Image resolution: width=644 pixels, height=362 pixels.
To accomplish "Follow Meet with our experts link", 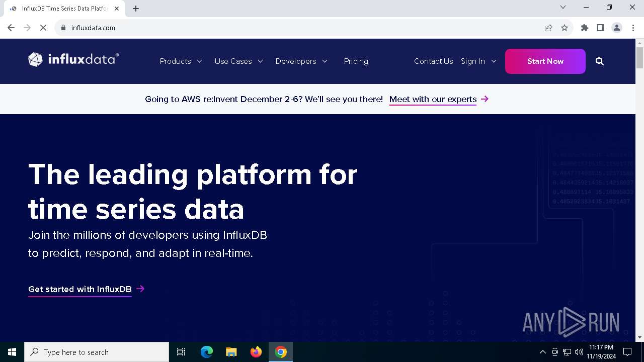I will tap(439, 99).
